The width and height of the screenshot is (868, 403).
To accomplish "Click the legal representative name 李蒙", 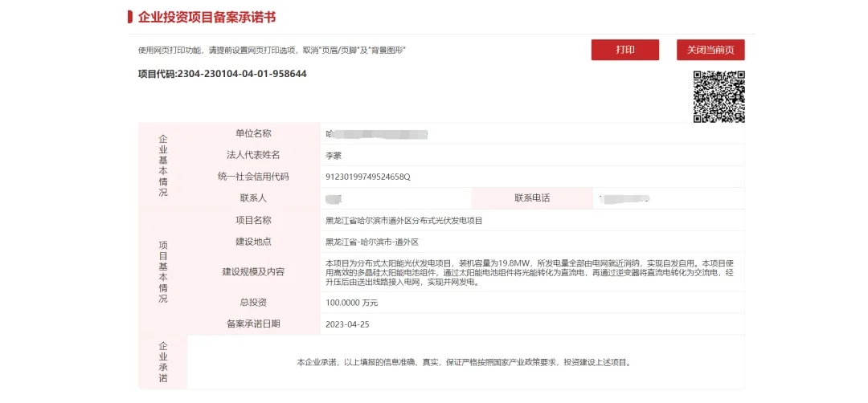I will (334, 156).
